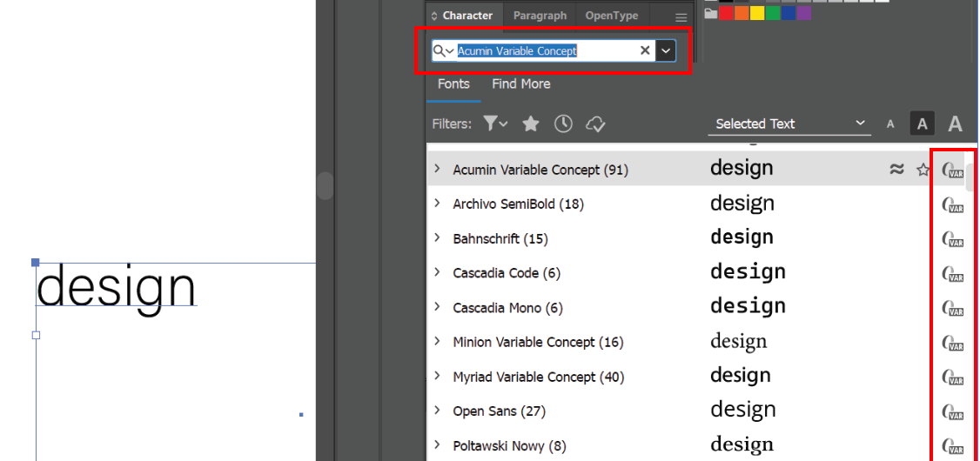Image resolution: width=980 pixels, height=461 pixels.
Task: Expand Cascadia Code font family
Action: [438, 272]
